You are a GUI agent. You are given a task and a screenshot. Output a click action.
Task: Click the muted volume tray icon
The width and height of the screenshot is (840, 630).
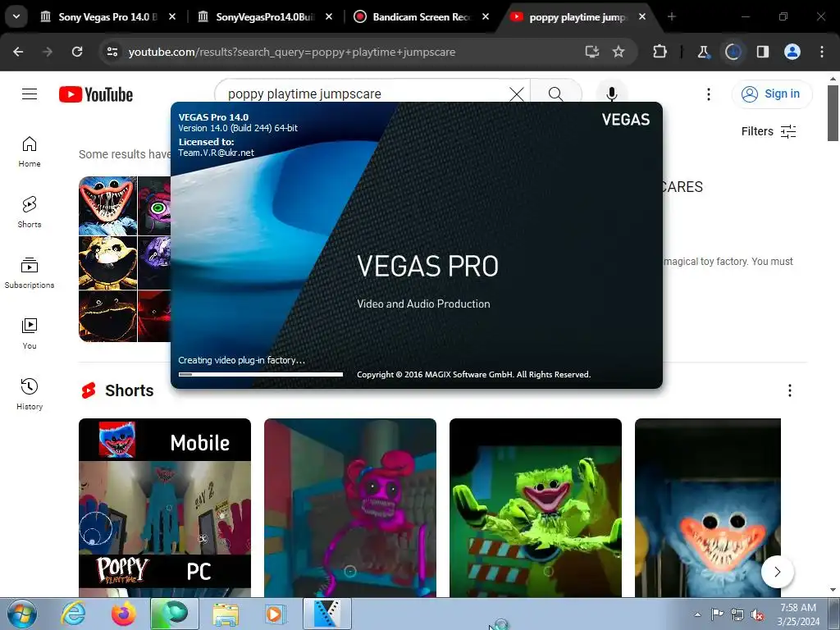[757, 614]
